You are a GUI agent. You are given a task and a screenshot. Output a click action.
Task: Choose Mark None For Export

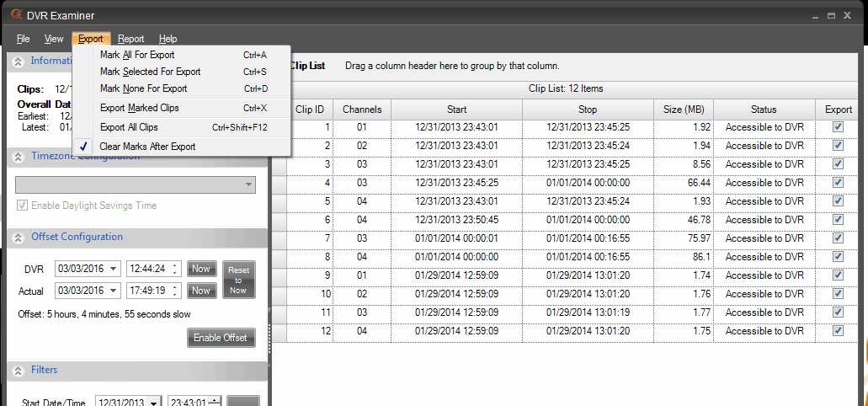coord(182,88)
